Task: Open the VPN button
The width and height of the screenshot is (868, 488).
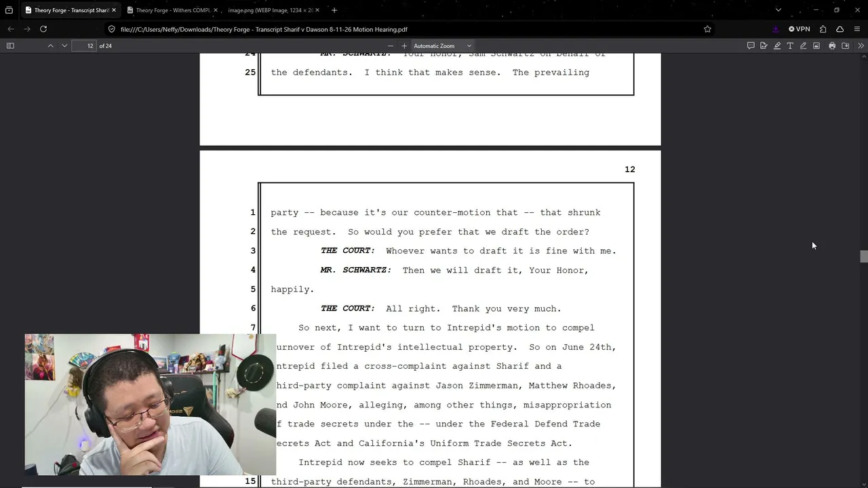Action: 800,29
